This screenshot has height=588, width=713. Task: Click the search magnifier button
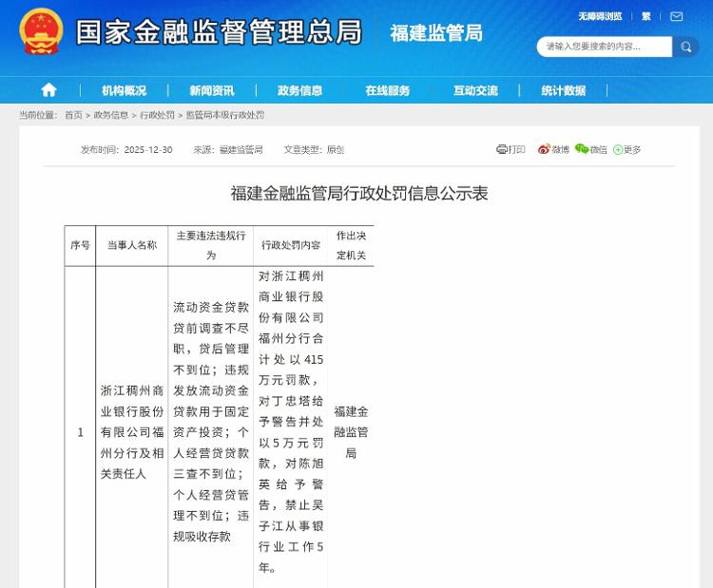(x=685, y=47)
